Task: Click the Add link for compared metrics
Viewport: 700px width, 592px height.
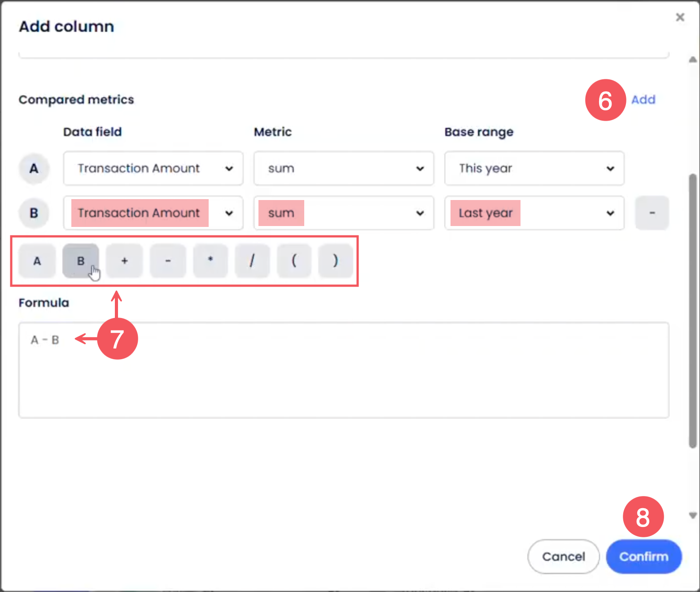Action: 643,100
